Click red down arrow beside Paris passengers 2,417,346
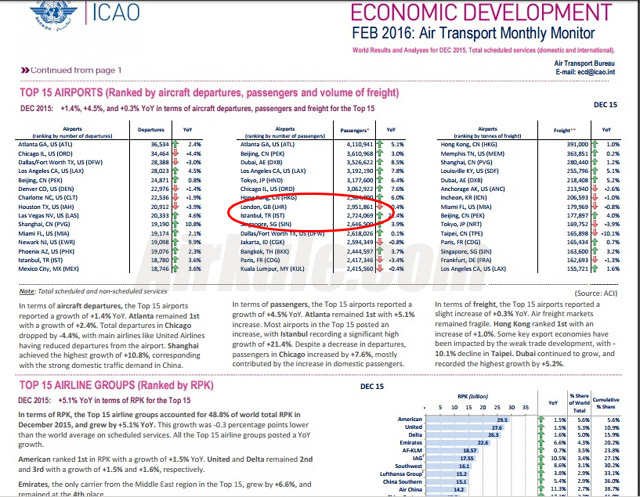 click(x=380, y=260)
